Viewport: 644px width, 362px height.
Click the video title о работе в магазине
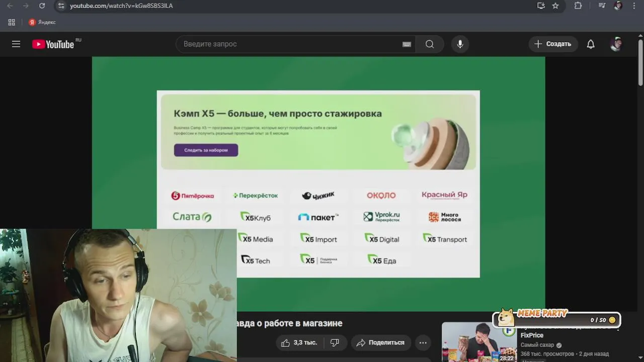[290, 323]
